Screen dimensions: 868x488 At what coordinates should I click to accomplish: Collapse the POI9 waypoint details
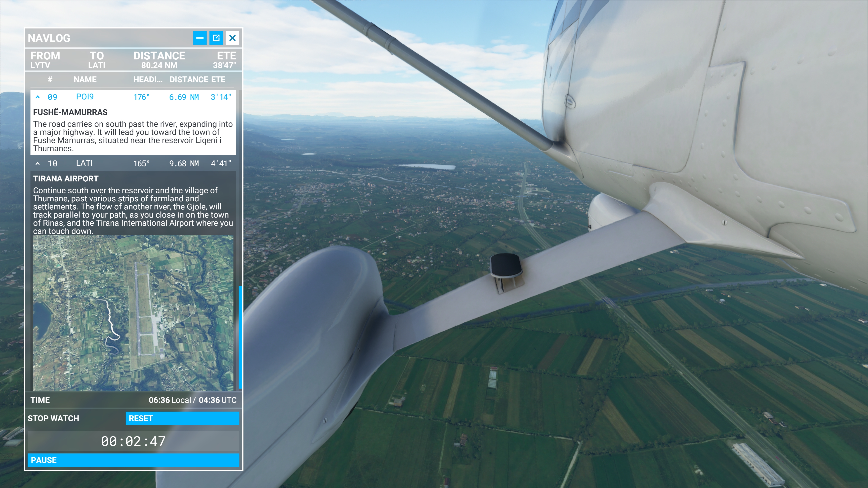38,97
